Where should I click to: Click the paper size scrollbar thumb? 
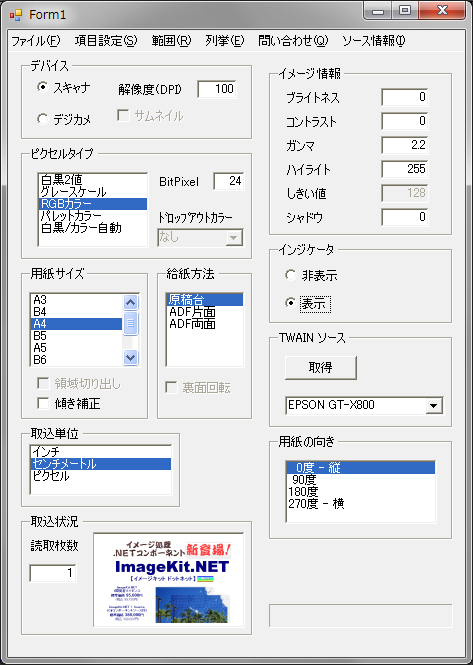pyautogui.click(x=130, y=323)
